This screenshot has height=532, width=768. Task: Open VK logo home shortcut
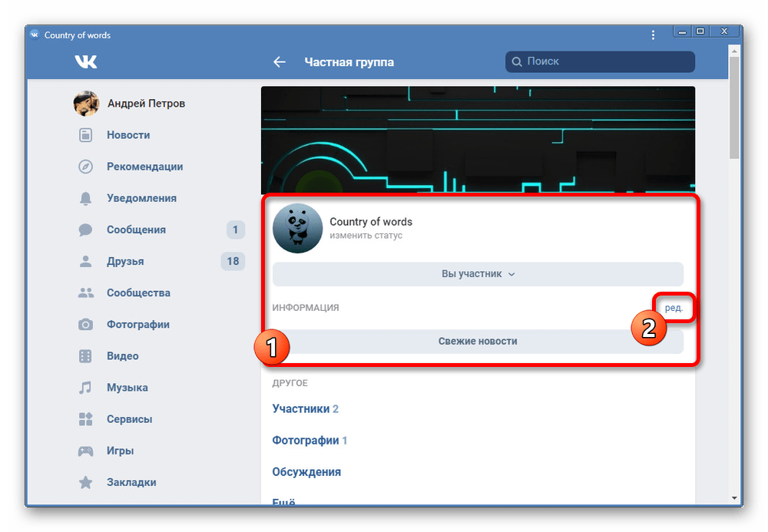click(x=86, y=61)
